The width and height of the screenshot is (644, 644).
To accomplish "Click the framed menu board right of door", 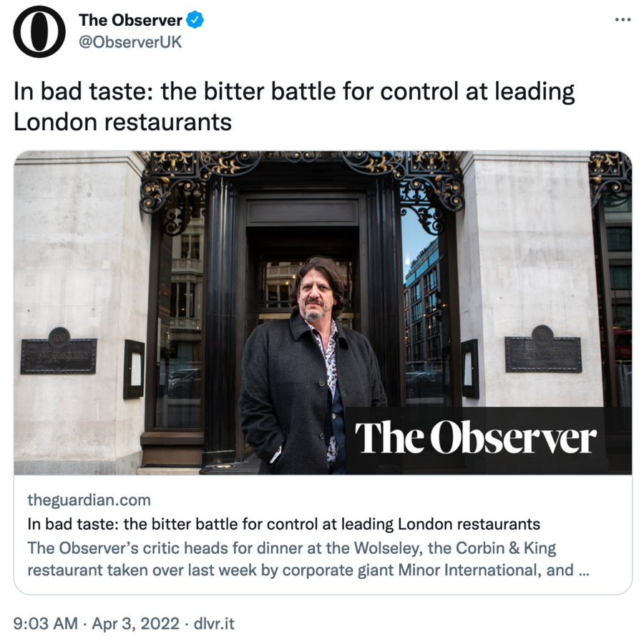I will pos(469,368).
